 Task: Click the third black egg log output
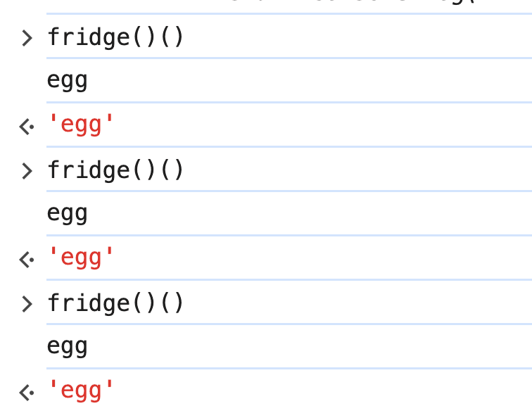point(67,347)
